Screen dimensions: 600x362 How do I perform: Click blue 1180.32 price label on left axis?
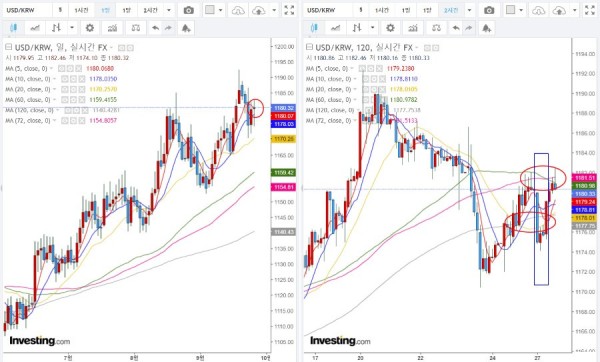283,108
